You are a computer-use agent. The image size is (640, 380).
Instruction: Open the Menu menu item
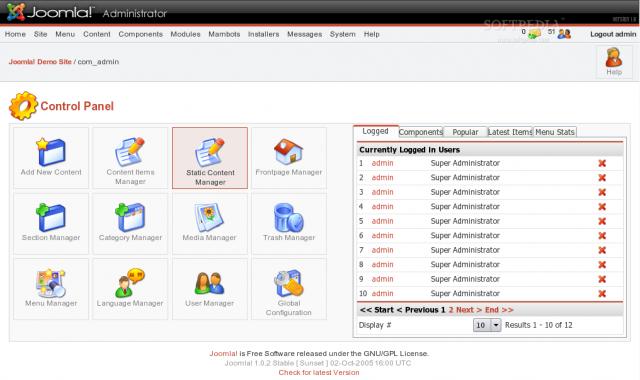[x=65, y=34]
